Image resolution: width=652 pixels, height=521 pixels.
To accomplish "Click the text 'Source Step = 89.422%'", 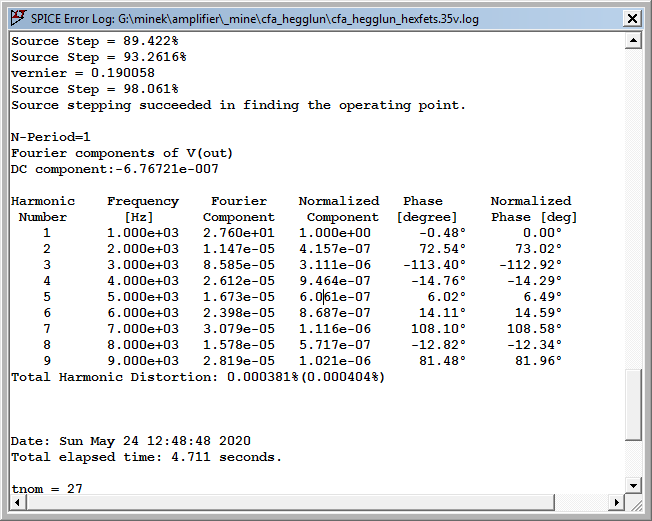I will (x=95, y=41).
